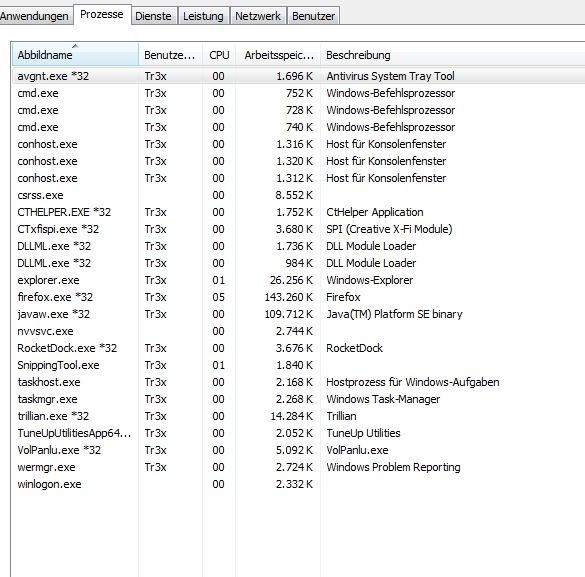The image size is (585, 577).
Task: Click the 109.712 K memory value
Action: (288, 314)
